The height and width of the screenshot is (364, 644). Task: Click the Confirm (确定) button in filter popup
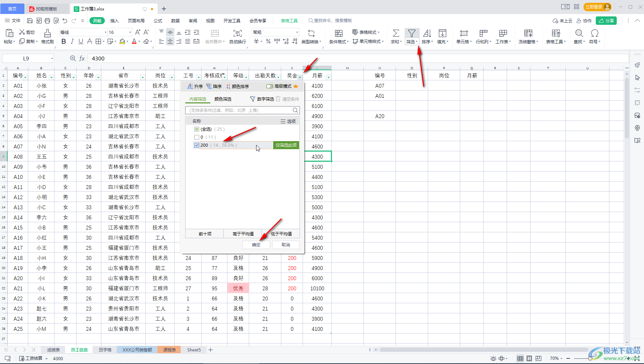tap(256, 245)
